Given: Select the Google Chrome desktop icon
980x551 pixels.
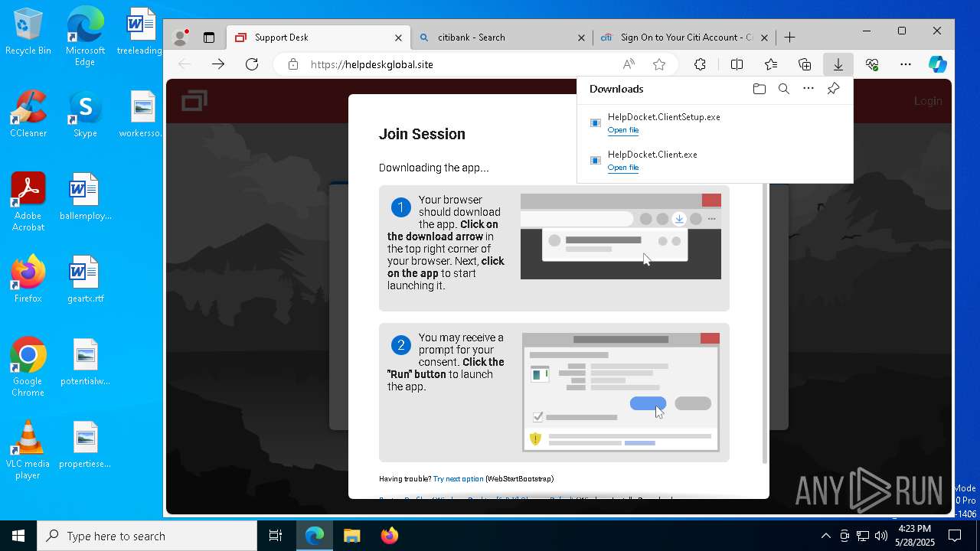Looking at the screenshot, I should click(x=28, y=367).
